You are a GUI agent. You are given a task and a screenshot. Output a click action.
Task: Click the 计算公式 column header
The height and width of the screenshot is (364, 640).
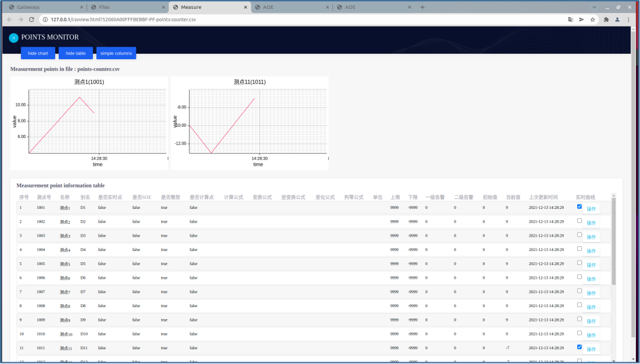click(233, 197)
